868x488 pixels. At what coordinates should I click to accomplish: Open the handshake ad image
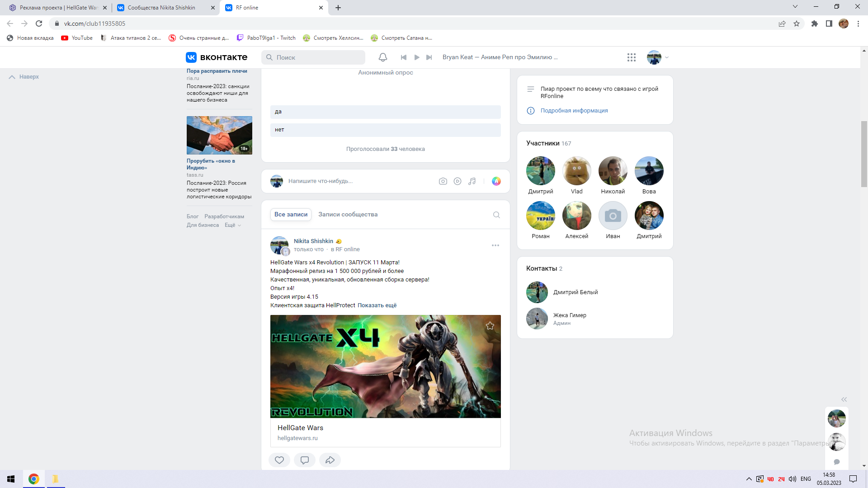[219, 135]
